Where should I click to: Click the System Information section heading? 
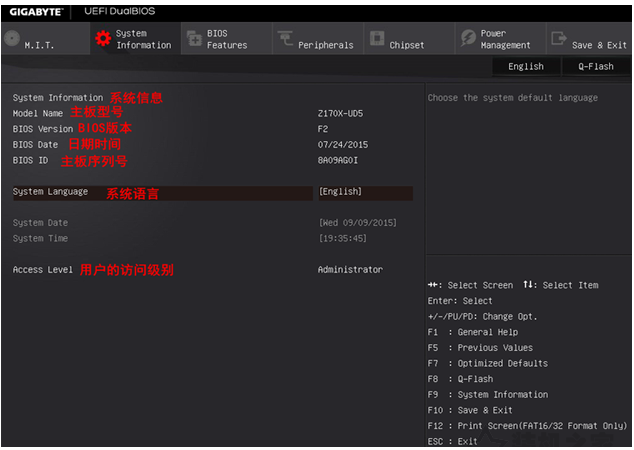pos(58,98)
